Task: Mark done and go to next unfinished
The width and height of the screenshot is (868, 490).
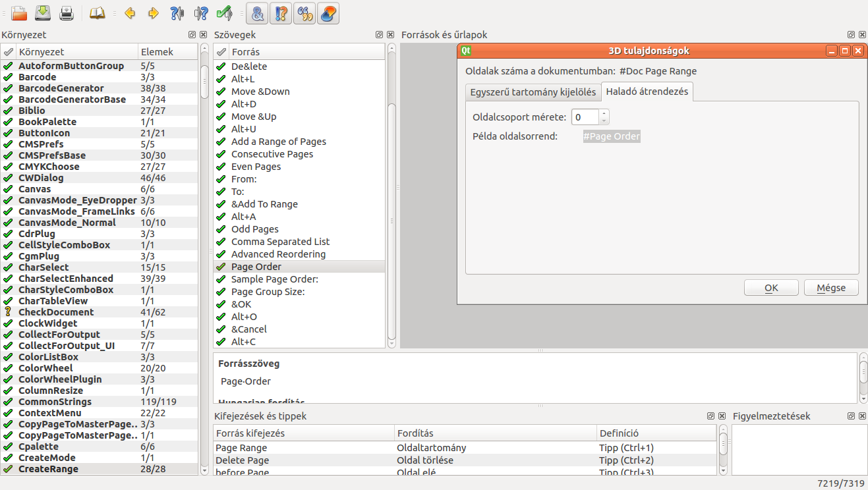Action: click(224, 13)
